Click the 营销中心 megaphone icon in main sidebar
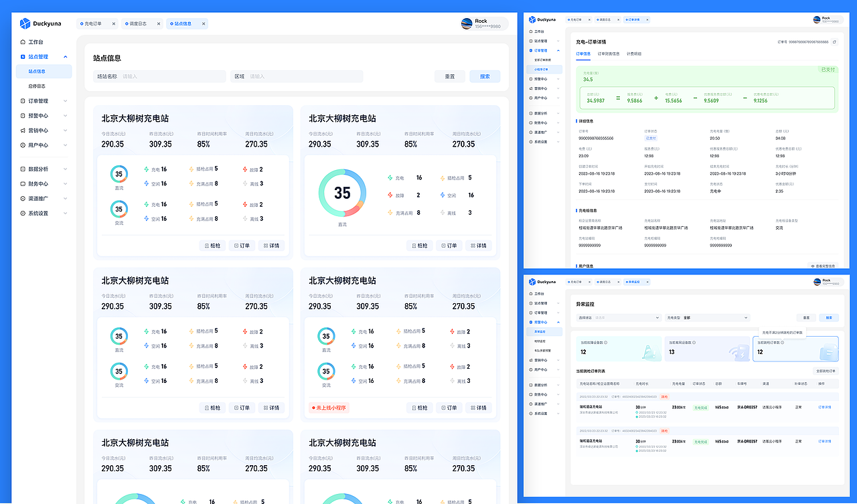Screen dimensions: 857x504 [x=23, y=131]
